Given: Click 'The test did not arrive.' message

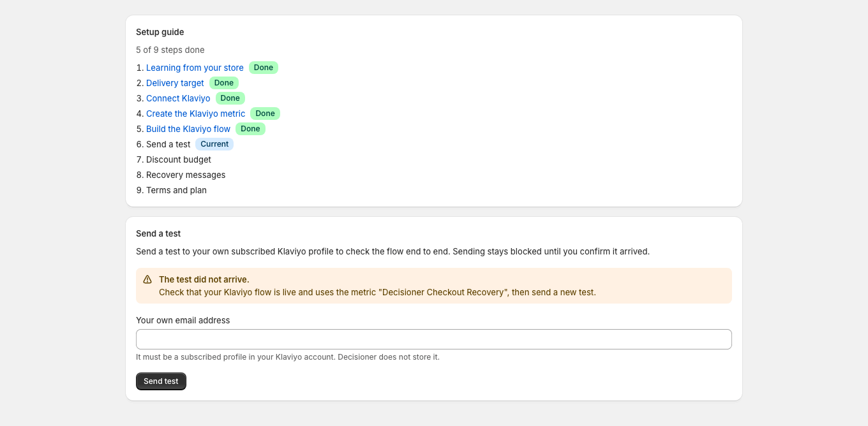Looking at the screenshot, I should (204, 279).
